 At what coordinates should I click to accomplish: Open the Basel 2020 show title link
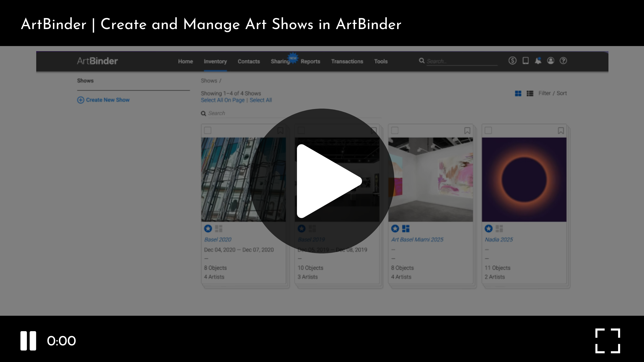(x=218, y=240)
